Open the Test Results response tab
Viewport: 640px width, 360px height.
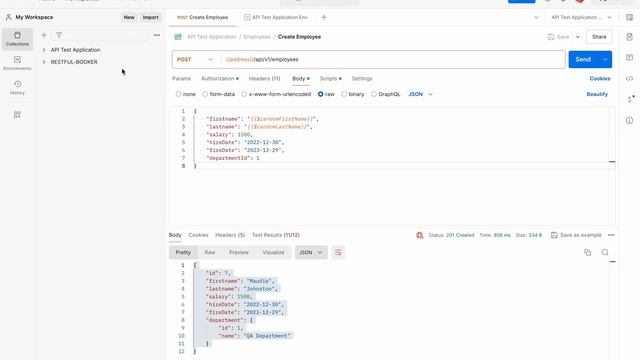276,235
